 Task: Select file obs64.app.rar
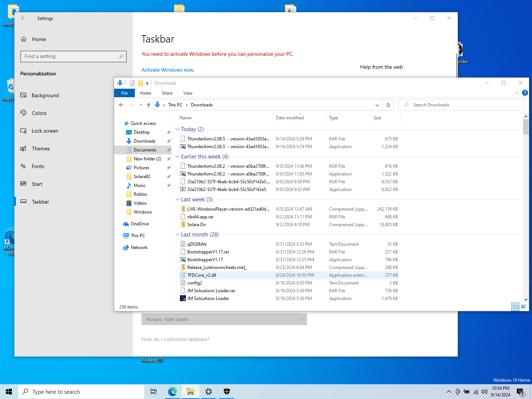289,217
